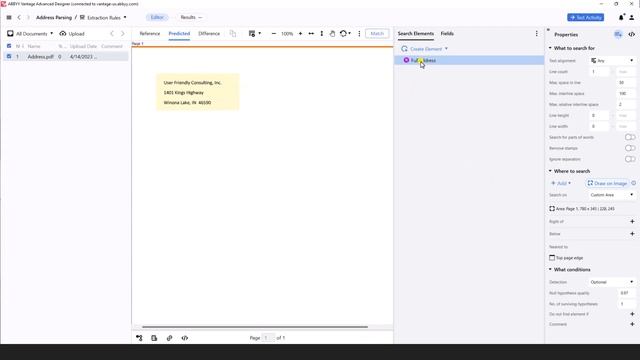Add a Right of constraint plus
Viewport: 640px width, 360px height.
point(632,221)
